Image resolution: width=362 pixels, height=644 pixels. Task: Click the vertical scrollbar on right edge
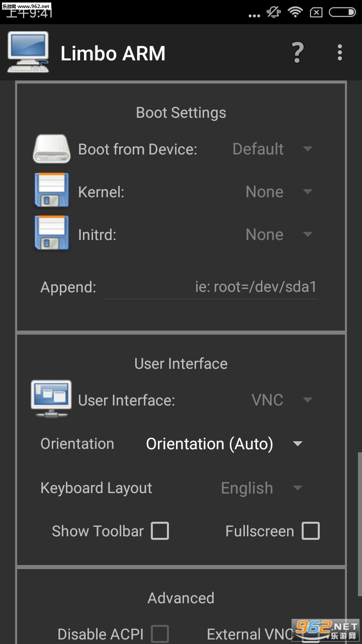359,523
